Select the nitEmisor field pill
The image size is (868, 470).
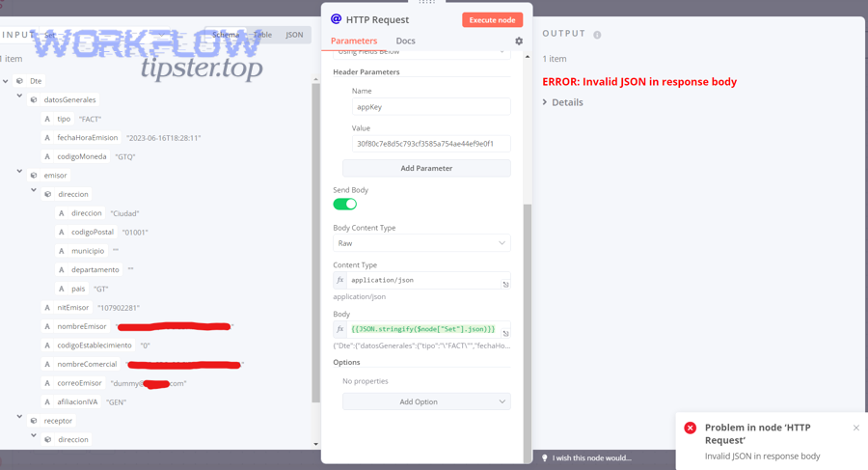67,307
